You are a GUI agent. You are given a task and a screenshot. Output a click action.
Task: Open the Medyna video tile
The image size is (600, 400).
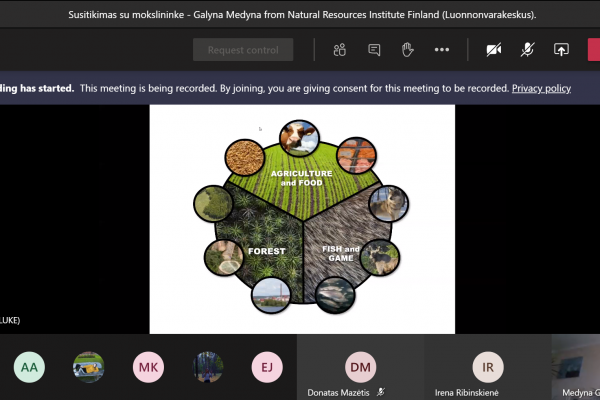(x=576, y=367)
